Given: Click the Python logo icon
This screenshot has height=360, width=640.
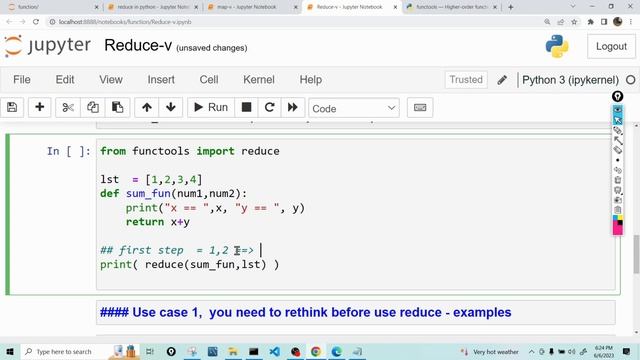Looking at the screenshot, I should 557,46.
